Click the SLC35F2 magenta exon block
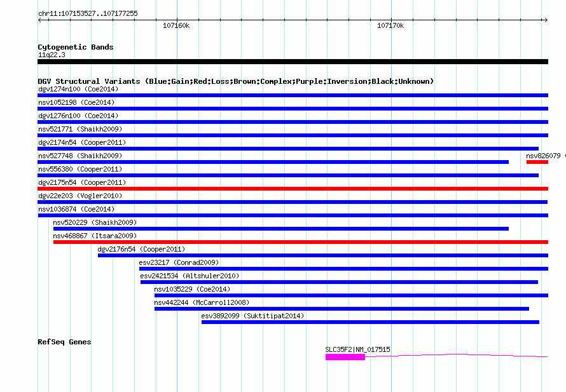Viewport: 566px width, 392px height. pos(345,357)
